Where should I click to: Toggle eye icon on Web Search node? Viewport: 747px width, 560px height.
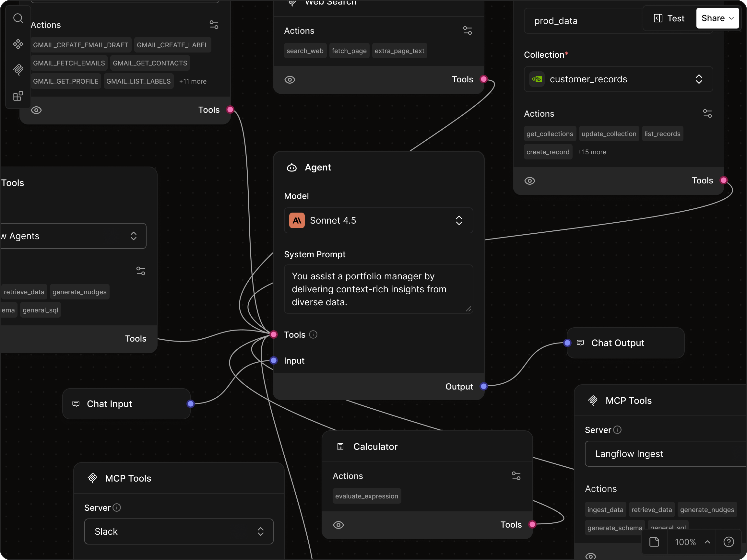pos(290,80)
